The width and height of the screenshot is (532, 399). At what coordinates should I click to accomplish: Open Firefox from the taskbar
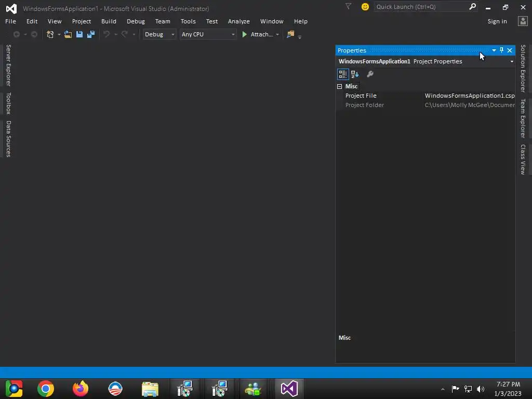click(81, 389)
